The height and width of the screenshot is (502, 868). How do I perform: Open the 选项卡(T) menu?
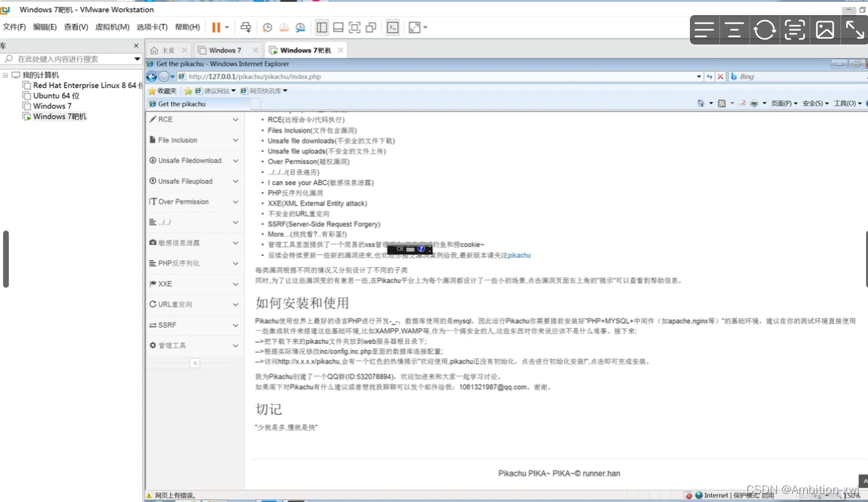[x=152, y=27]
